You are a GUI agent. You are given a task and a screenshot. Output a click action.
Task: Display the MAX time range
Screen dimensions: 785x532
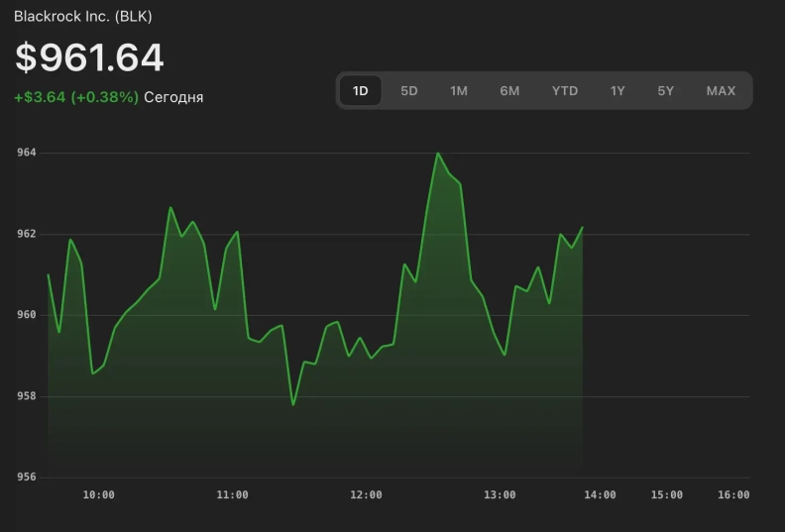(x=721, y=91)
